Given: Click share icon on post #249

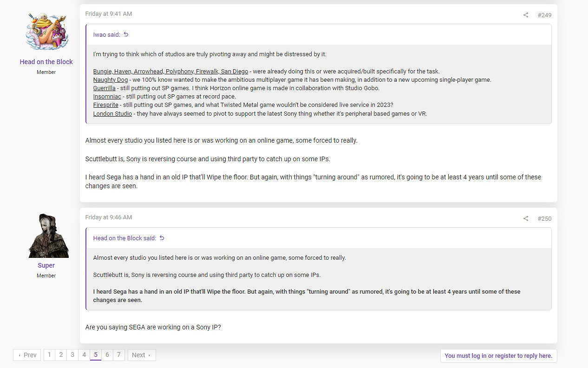Looking at the screenshot, I should (526, 15).
